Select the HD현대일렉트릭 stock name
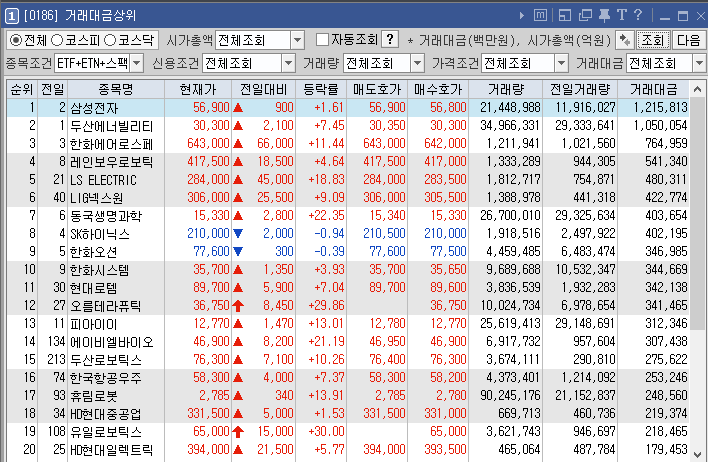Viewport: 708px width, 462px height. (112, 450)
